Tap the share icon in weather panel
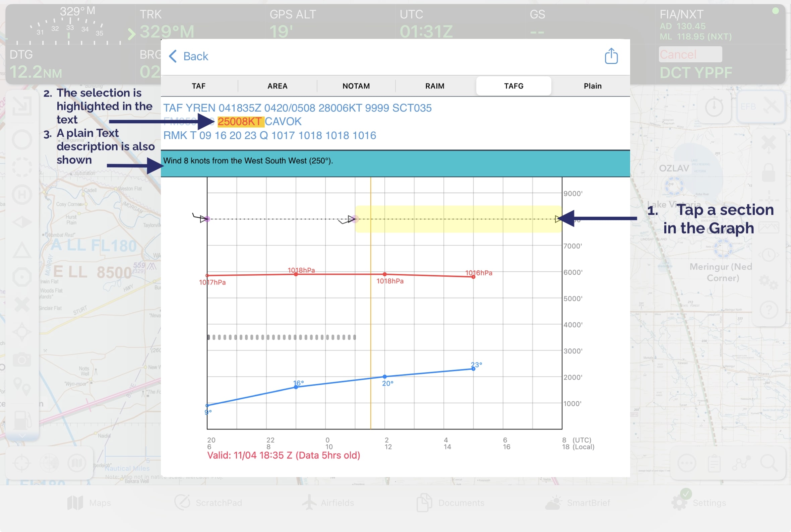The height and width of the screenshot is (532, 791). tap(611, 56)
